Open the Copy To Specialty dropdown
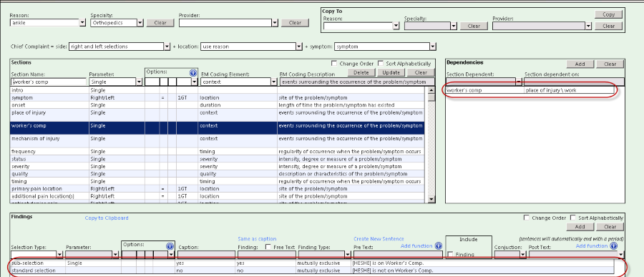 [454, 26]
